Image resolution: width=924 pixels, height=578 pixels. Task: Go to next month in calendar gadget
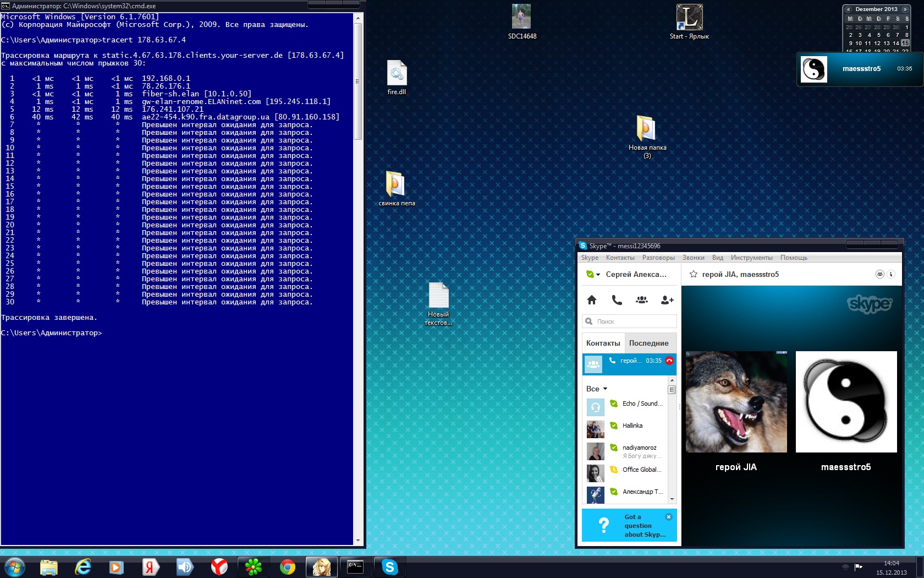pyautogui.click(x=905, y=9)
